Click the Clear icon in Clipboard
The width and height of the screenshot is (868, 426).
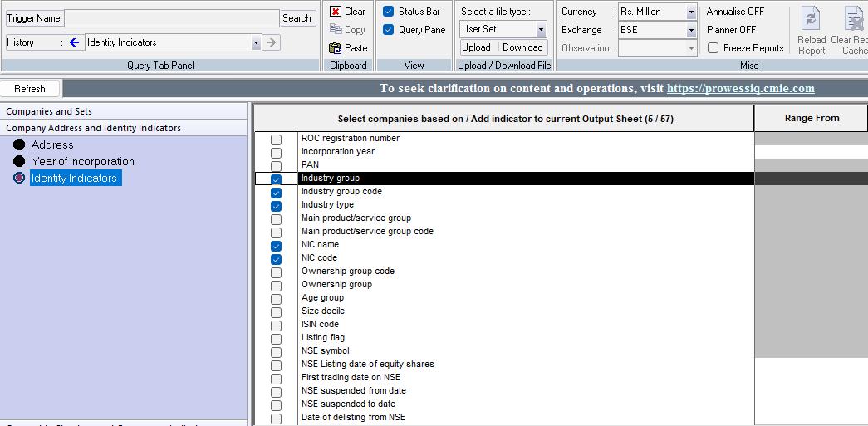(x=336, y=12)
